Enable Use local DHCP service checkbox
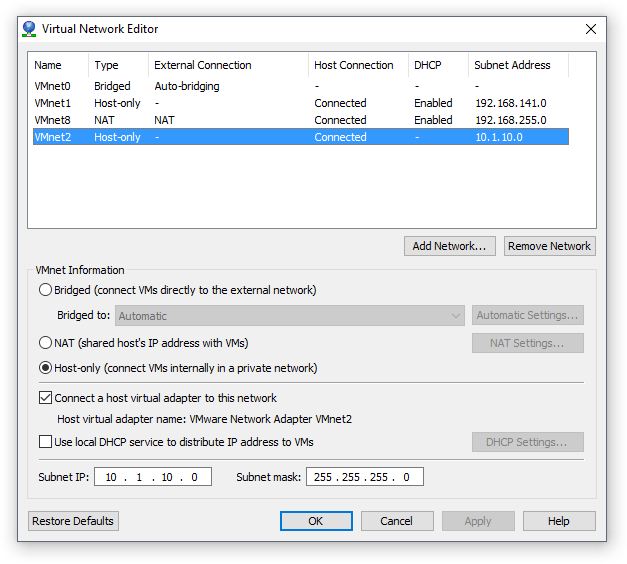 (x=45, y=442)
